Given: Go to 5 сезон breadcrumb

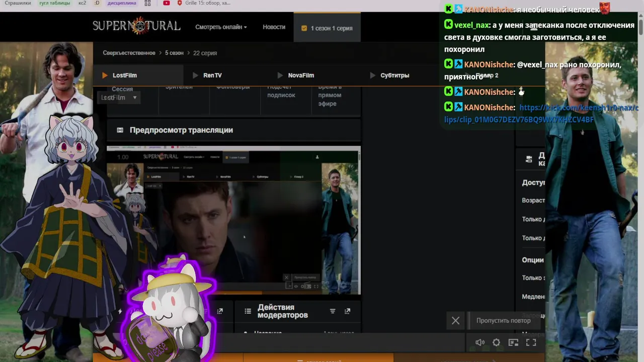Looking at the screenshot, I should coord(174,53).
